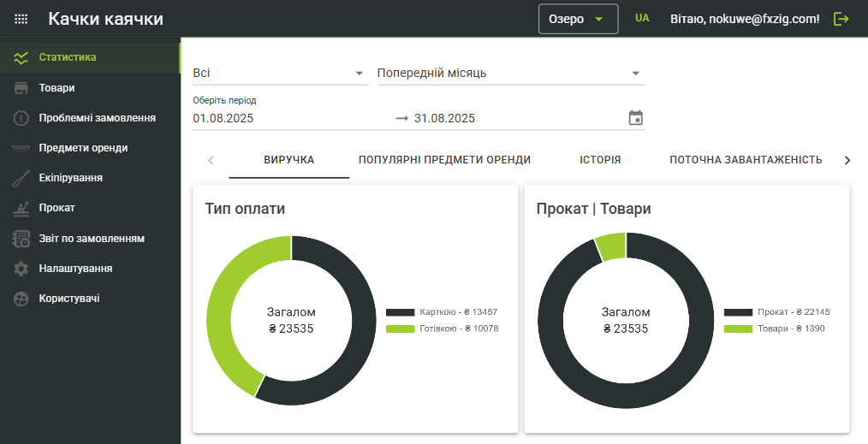Viewport: 868px width, 444px height.
Task: Open Предмети оренди page
Action: (90, 148)
